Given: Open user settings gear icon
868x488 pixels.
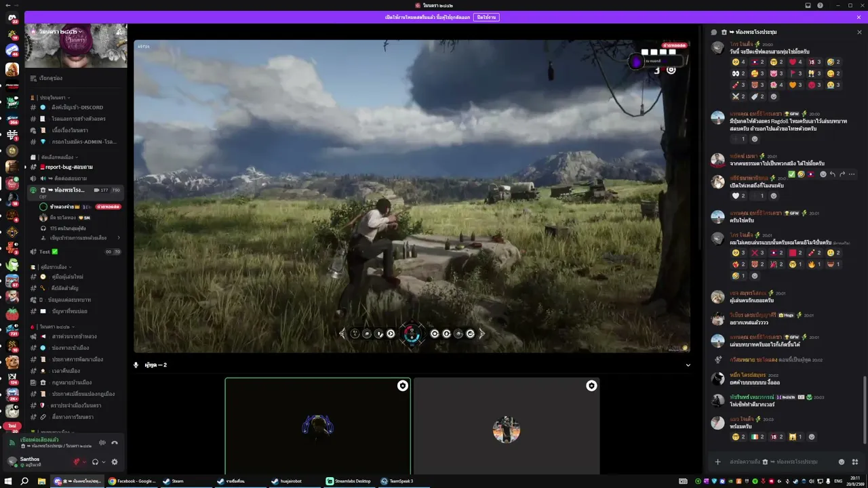Looking at the screenshot, I should pos(115,462).
